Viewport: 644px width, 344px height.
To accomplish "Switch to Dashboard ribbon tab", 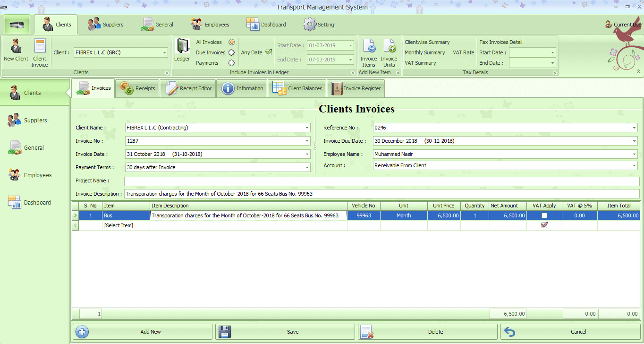I will point(266,25).
